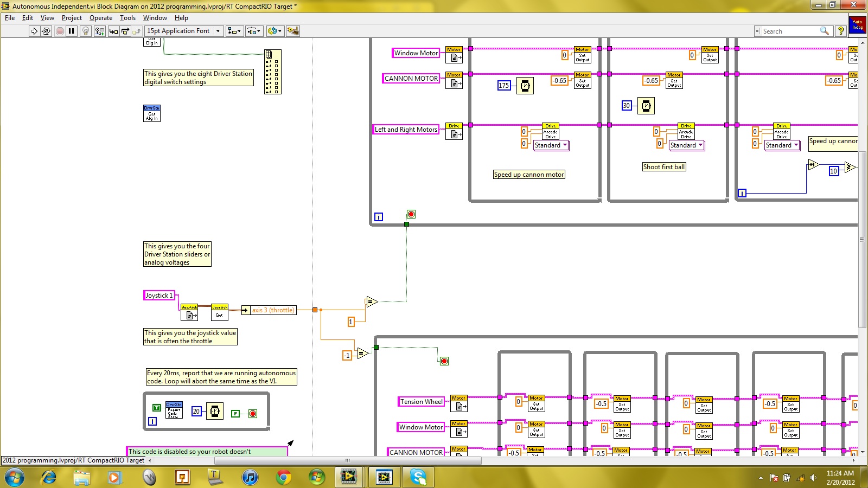This screenshot has height=488, width=868.
Task: Select the DrvrStn Get Alg In node
Action: 152,113
